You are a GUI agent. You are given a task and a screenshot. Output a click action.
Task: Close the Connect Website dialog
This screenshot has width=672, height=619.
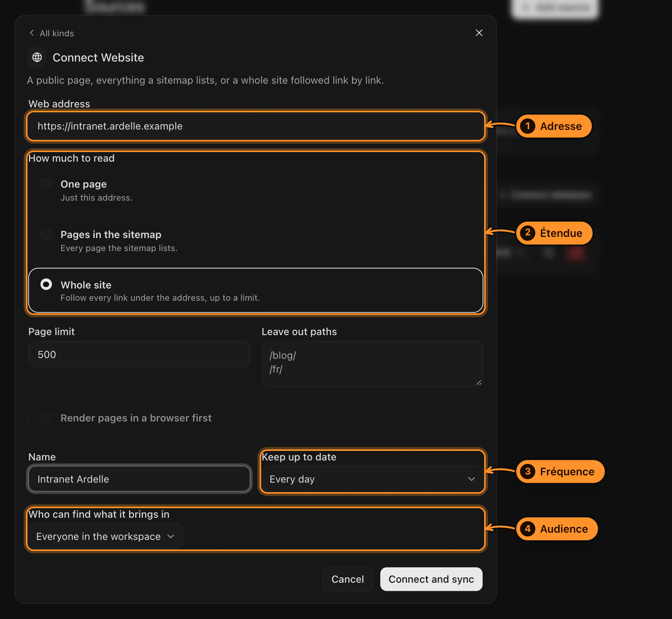click(x=479, y=33)
